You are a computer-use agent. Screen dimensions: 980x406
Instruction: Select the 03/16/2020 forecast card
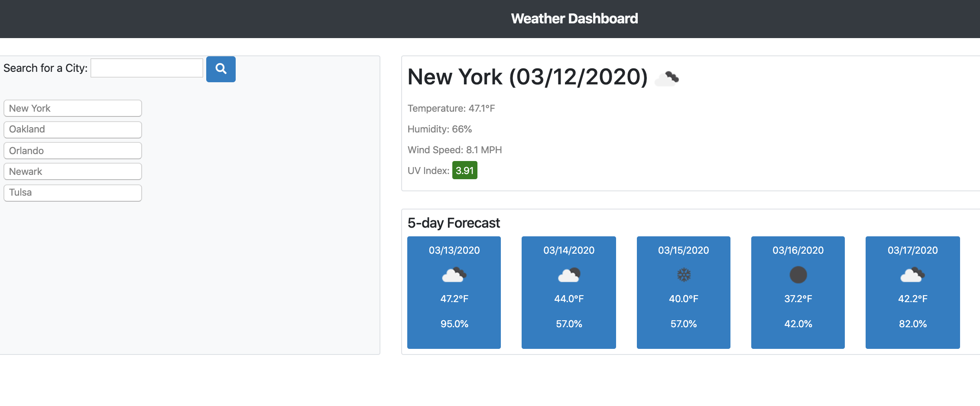pyautogui.click(x=798, y=293)
